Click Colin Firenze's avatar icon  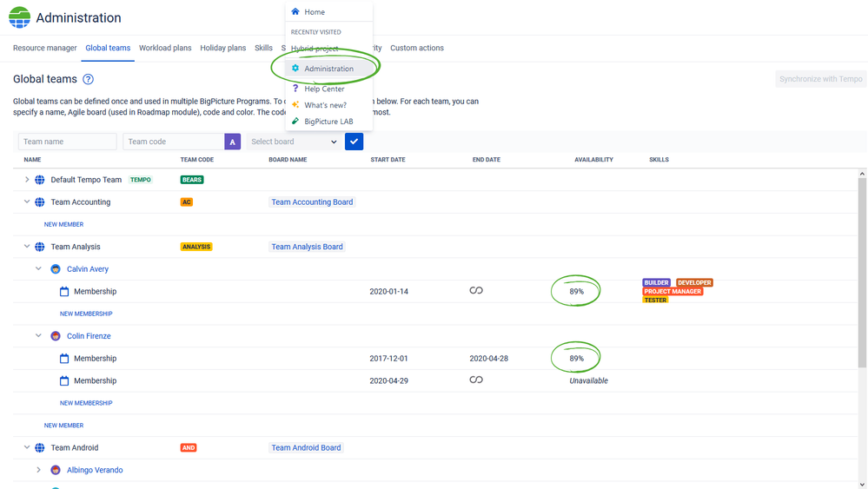(x=56, y=336)
